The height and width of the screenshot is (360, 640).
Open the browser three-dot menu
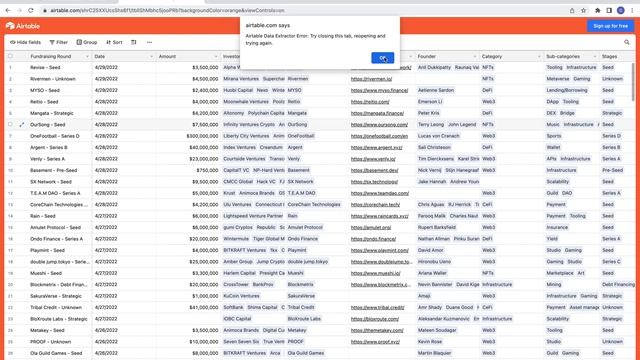click(x=632, y=10)
